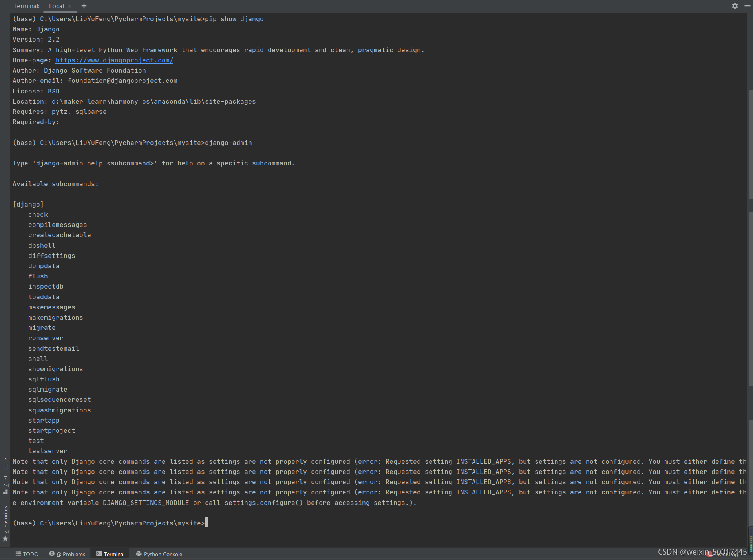
Task: Click the 'sqlsequencereset' subcommand text
Action: pyautogui.click(x=59, y=399)
